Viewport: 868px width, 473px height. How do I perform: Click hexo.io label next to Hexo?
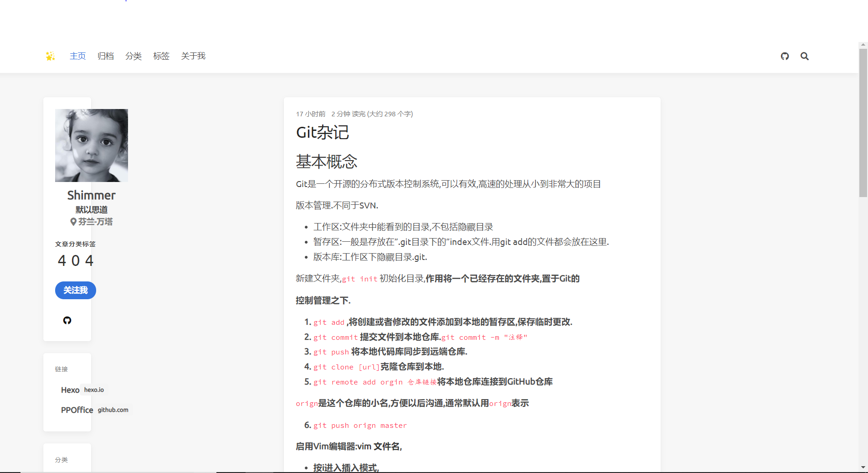coord(94,390)
